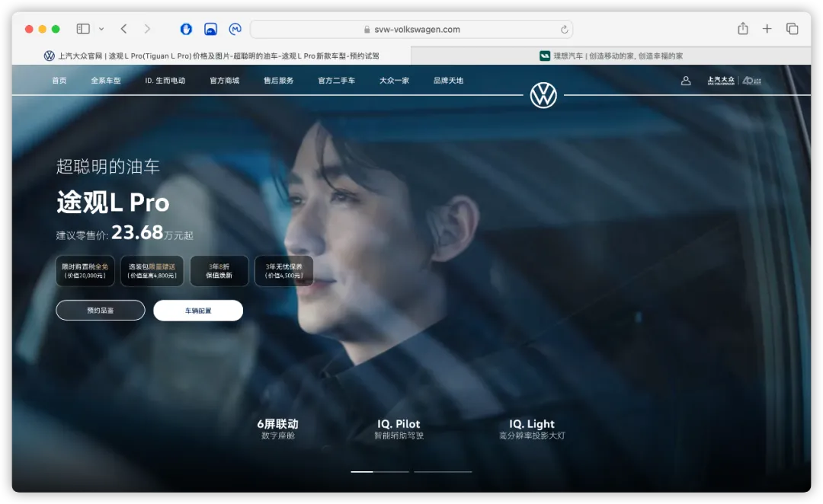Click the 车辆配置 button

click(x=198, y=311)
